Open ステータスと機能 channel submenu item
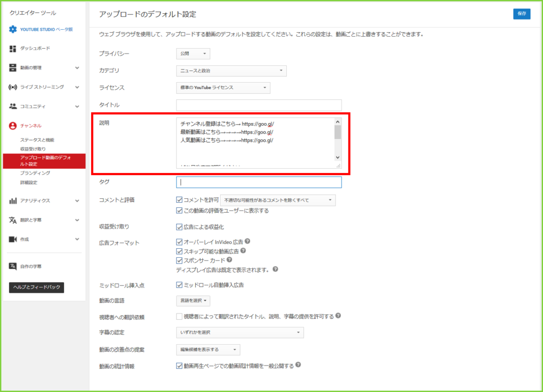The width and height of the screenshot is (543, 392). pyautogui.click(x=37, y=140)
